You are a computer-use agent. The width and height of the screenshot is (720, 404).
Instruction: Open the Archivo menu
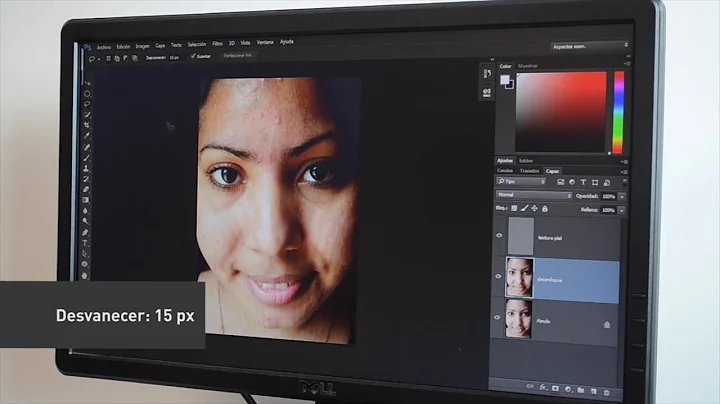[x=104, y=47]
